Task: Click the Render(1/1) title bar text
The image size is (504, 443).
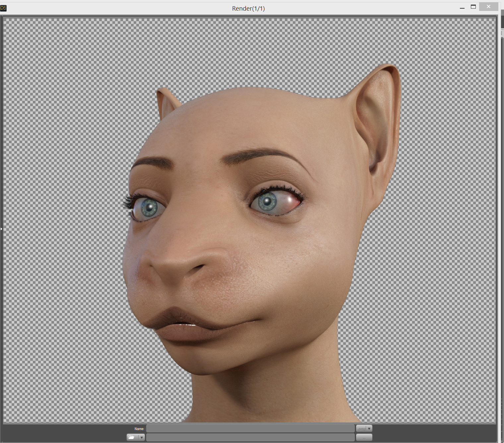Action: [x=248, y=8]
